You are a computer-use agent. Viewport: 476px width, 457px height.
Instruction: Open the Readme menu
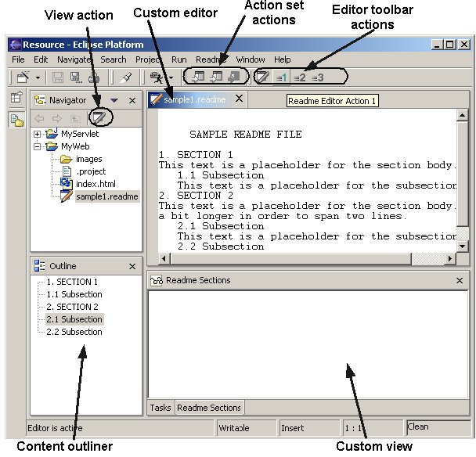coord(211,59)
